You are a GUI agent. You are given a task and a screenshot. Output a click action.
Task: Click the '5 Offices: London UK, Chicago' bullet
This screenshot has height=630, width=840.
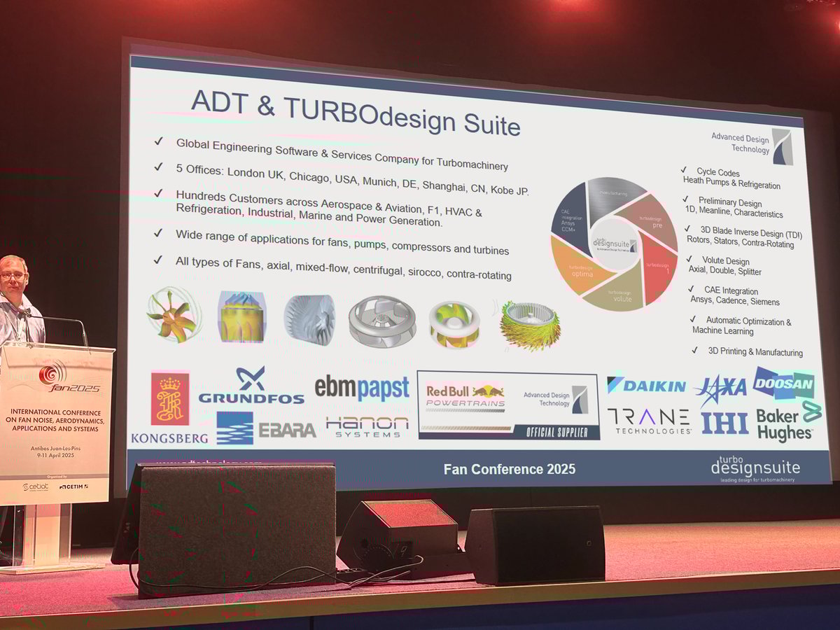(352, 180)
